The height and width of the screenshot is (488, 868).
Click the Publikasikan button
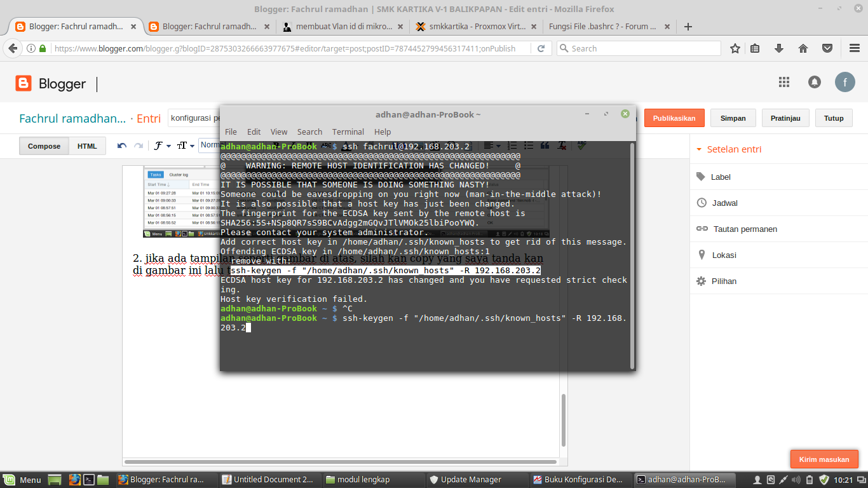pos(674,118)
